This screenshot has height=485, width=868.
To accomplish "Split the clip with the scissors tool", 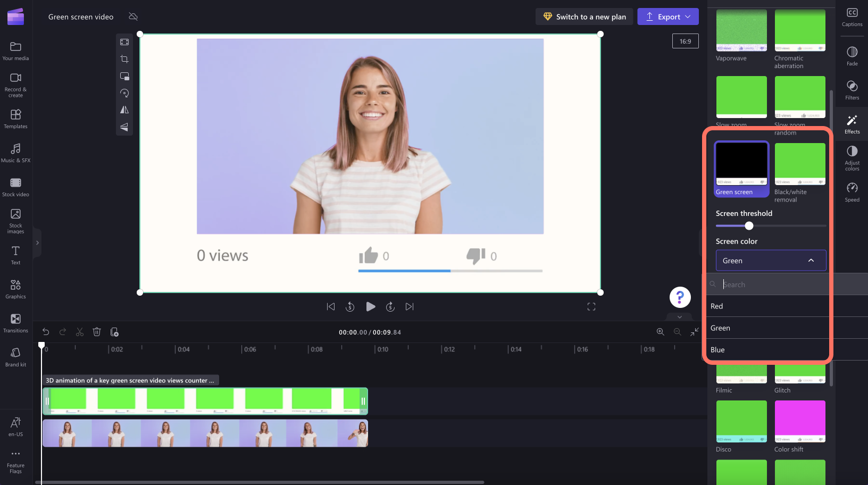I will click(x=79, y=331).
